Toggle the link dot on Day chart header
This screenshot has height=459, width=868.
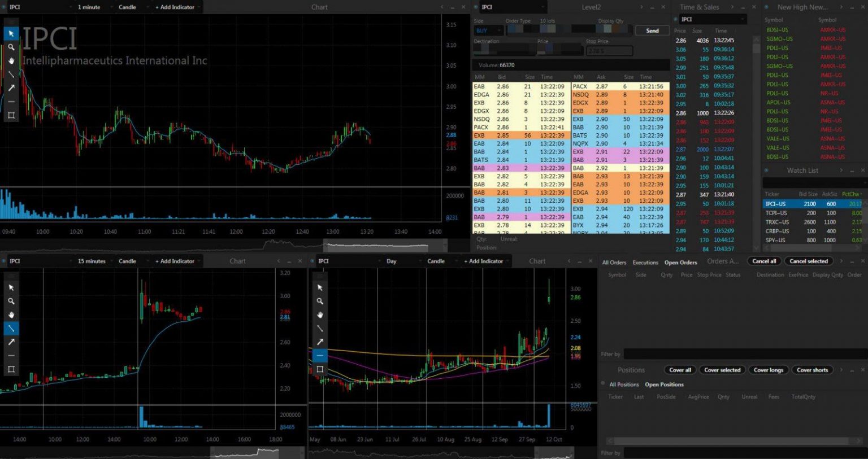click(x=313, y=261)
